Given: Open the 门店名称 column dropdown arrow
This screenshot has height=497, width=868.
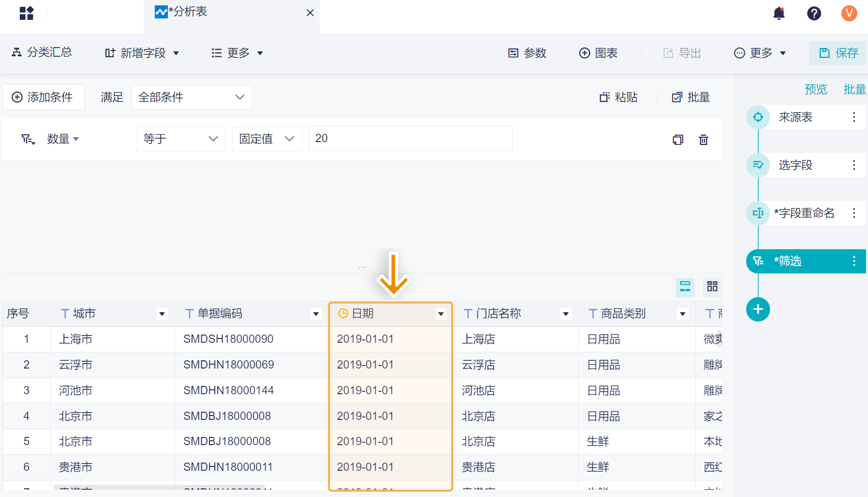Looking at the screenshot, I should tap(566, 314).
